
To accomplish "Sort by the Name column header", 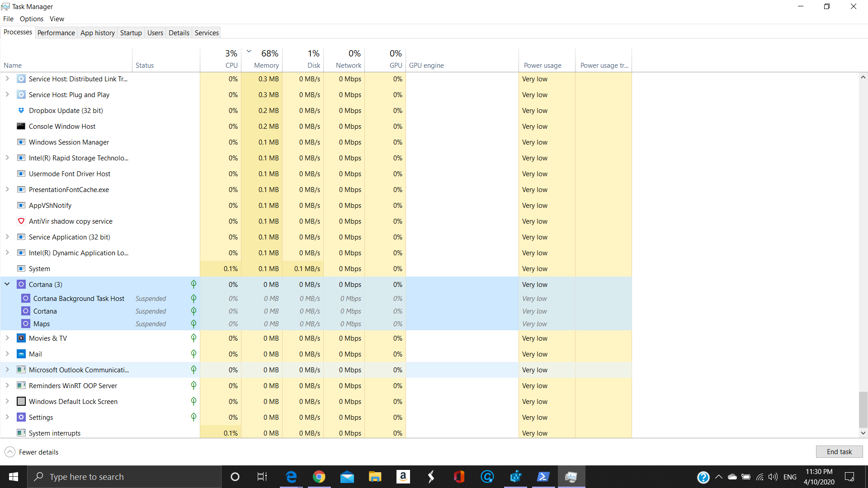I will [66, 59].
